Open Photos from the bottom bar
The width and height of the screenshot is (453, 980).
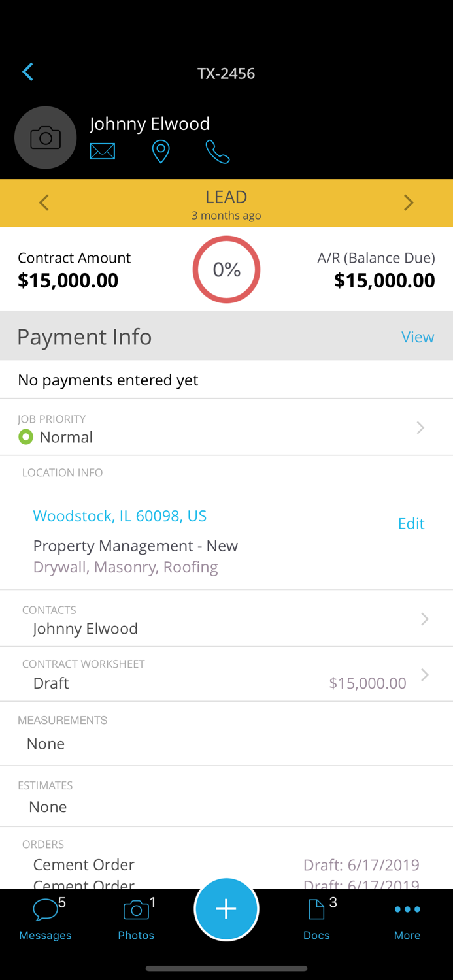tap(136, 915)
